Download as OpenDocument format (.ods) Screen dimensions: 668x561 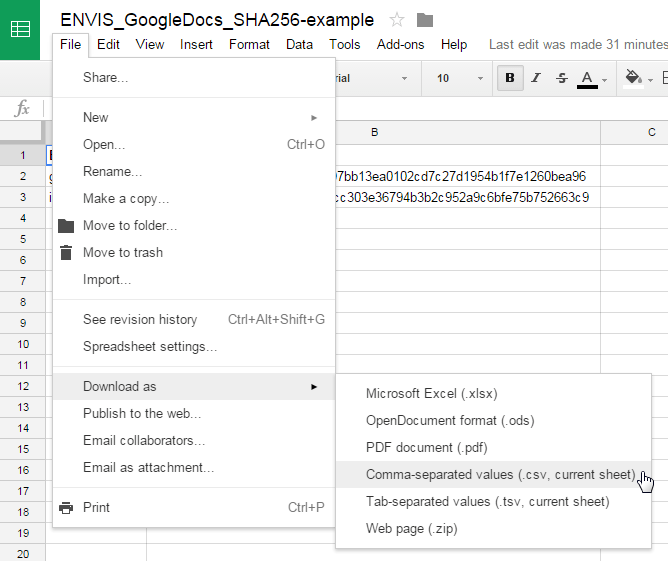[x=493, y=420]
